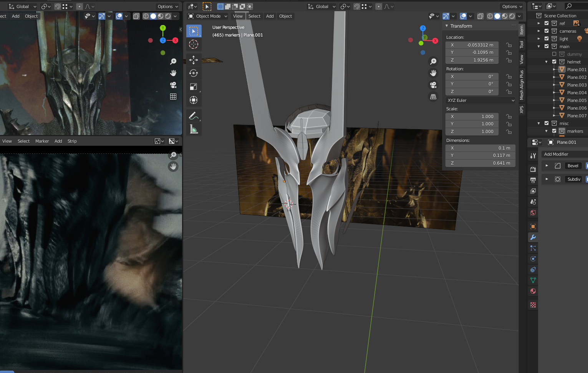588x373 pixels.
Task: Activate the Annotate pencil tool
Action: pos(194,116)
